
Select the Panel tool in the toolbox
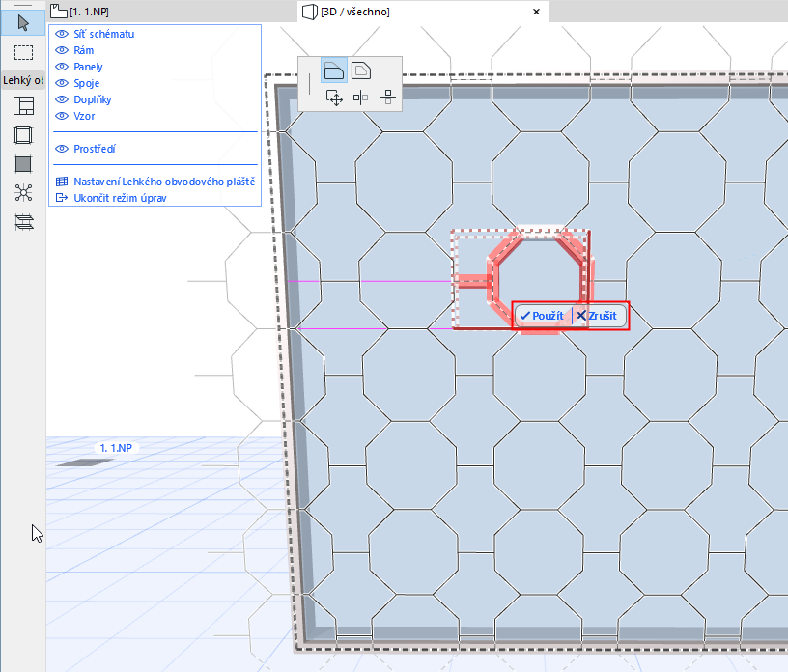pyautogui.click(x=23, y=164)
